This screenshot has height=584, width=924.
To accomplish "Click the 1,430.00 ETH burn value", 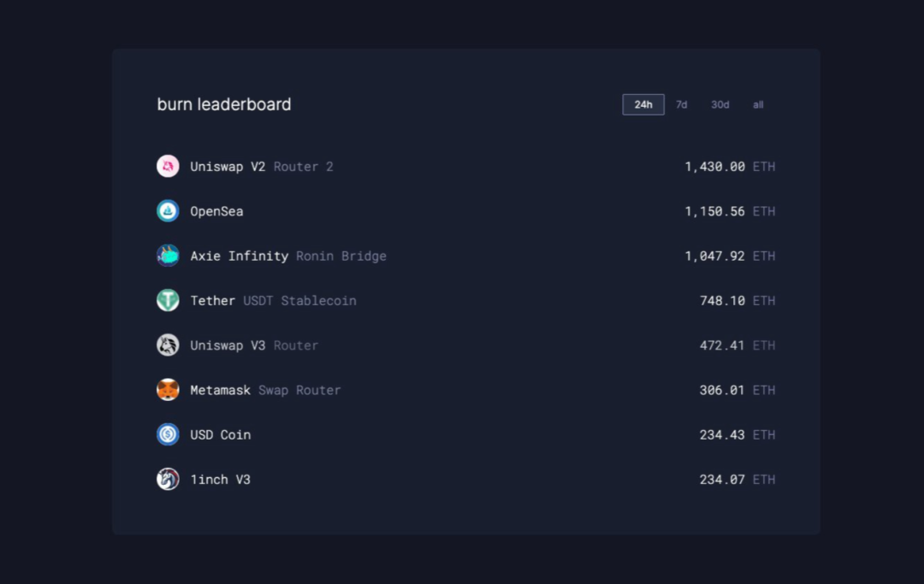I will pos(730,167).
